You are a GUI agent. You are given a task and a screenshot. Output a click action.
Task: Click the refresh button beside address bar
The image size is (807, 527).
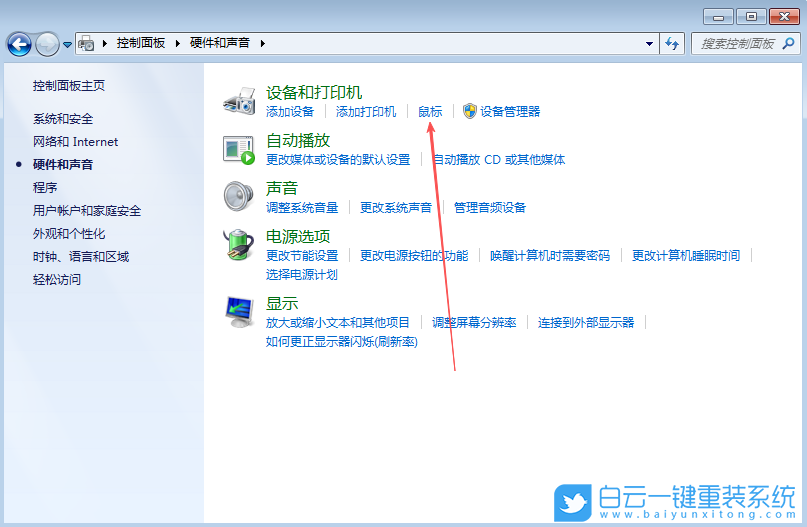672,44
